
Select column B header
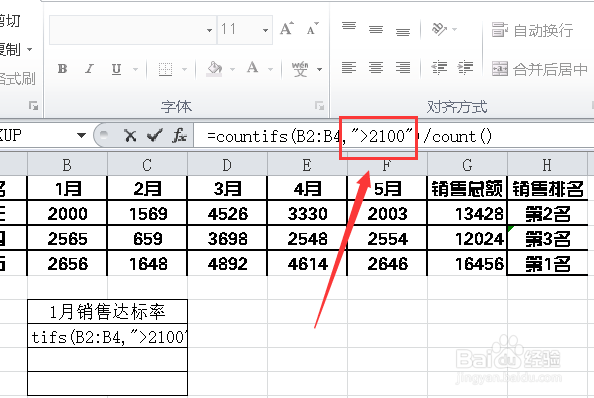point(67,165)
